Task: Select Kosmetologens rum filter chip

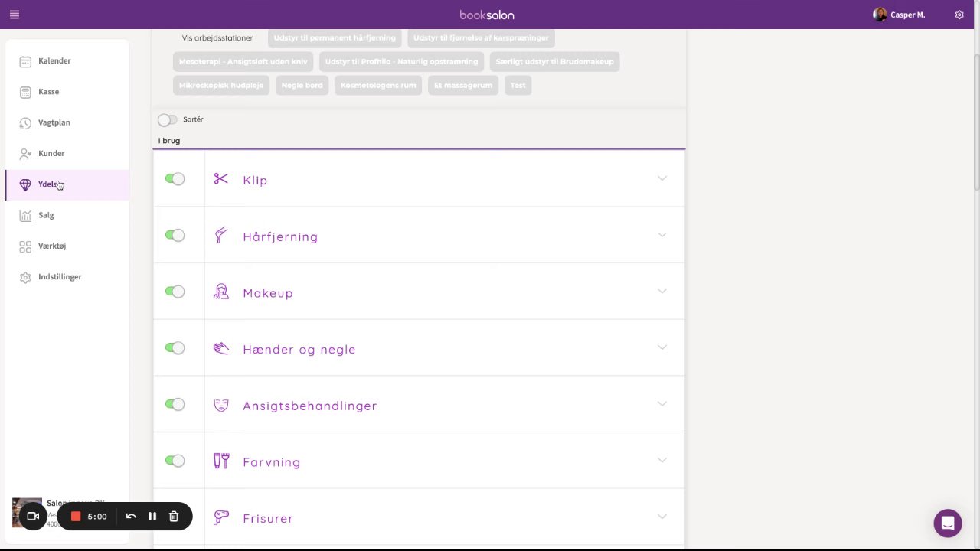Action: (x=378, y=85)
